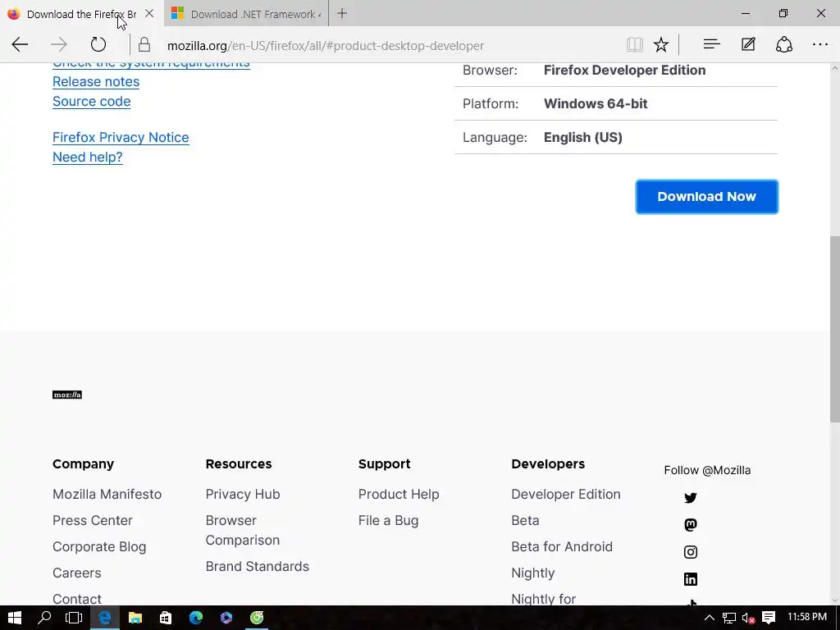Viewport: 840px width, 630px height.
Task: Click the taskbar clock showing 11:58 PM
Action: (x=807, y=617)
